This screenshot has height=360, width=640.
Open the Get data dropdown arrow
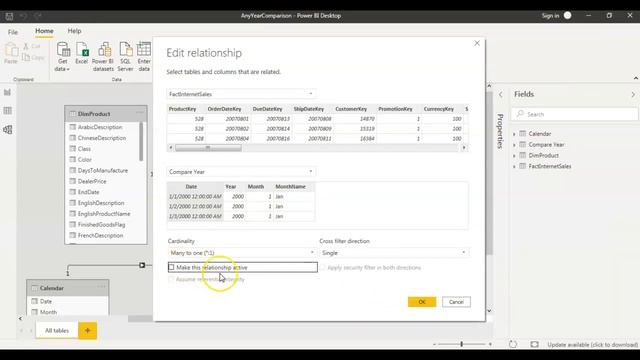[x=68, y=69]
